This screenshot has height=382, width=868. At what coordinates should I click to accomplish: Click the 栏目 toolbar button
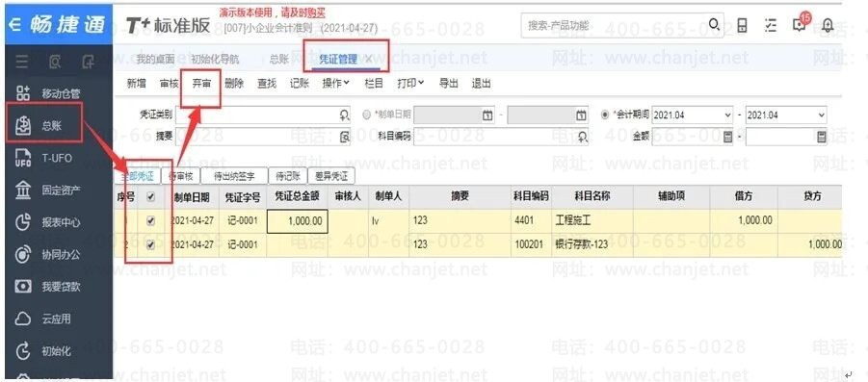pyautogui.click(x=374, y=83)
